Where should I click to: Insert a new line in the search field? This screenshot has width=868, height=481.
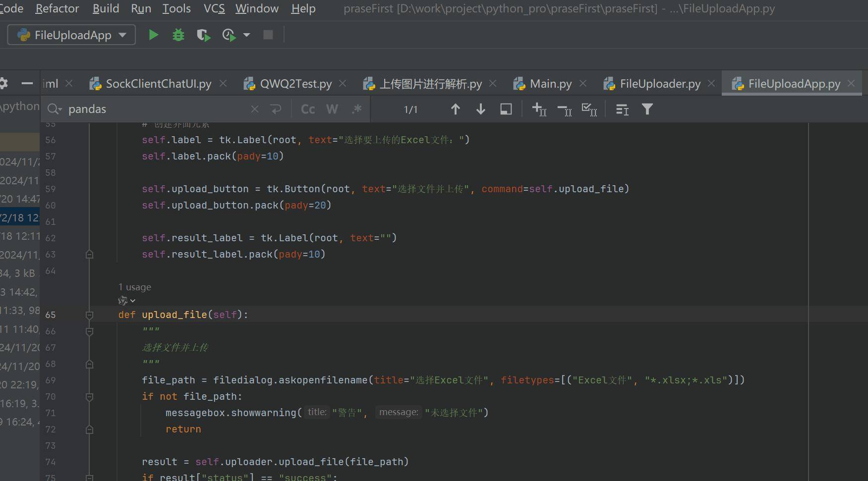(x=276, y=109)
